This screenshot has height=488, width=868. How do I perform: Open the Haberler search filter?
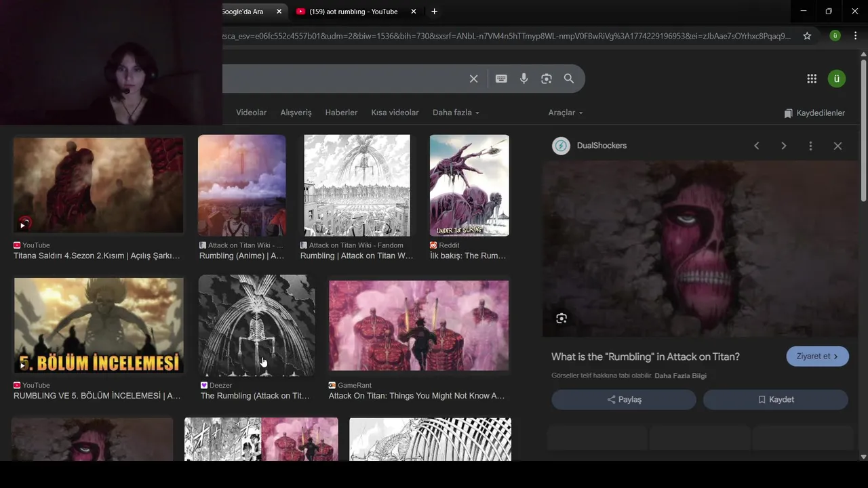[x=341, y=113]
